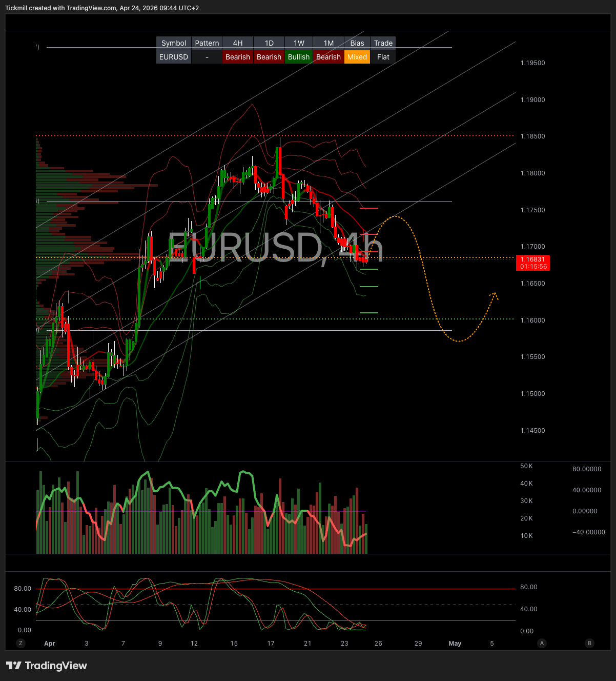Click the red 1.16831 current price label
This screenshot has height=681, width=616.
(x=533, y=263)
